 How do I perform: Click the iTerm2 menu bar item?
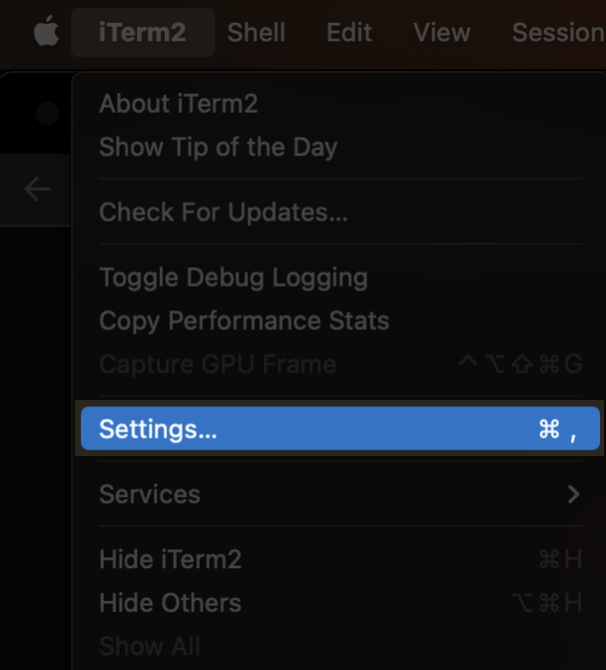point(142,32)
